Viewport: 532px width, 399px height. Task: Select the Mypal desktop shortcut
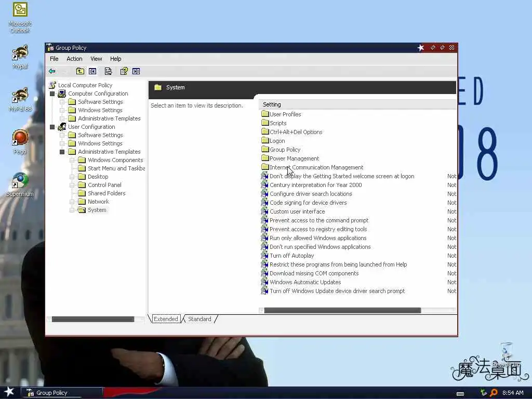pos(20,57)
